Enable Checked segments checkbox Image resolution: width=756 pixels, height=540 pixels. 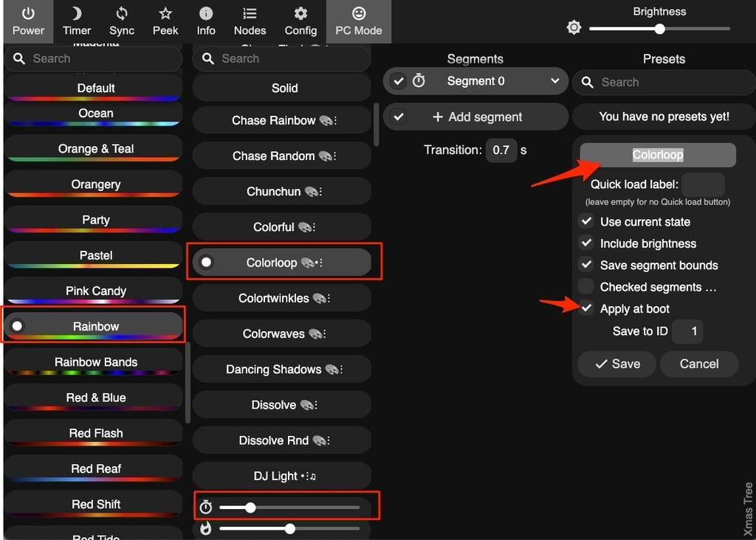click(586, 287)
